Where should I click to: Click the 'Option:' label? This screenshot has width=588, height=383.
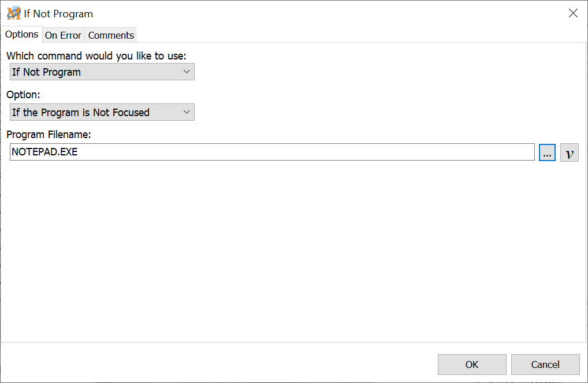[23, 95]
